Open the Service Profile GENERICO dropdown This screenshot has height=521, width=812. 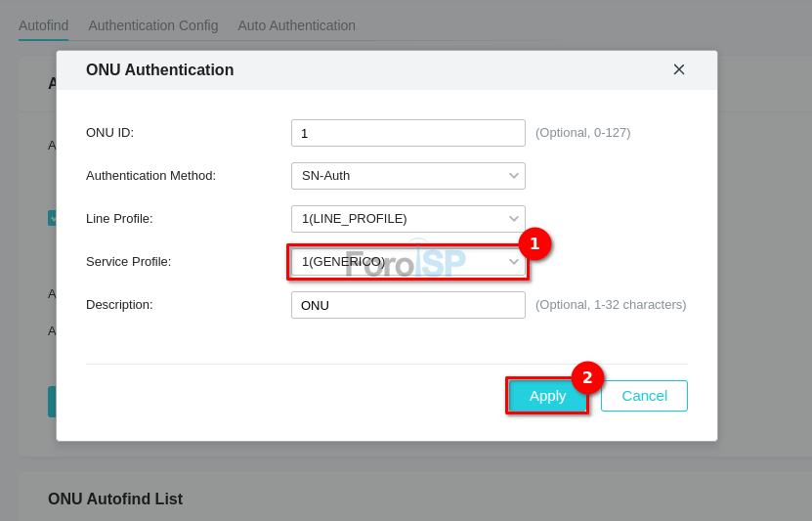point(407,262)
